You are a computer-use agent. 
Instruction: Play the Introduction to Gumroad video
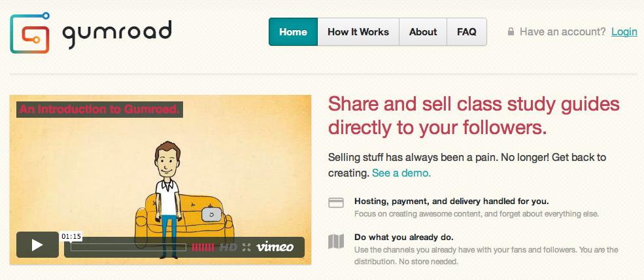click(37, 245)
